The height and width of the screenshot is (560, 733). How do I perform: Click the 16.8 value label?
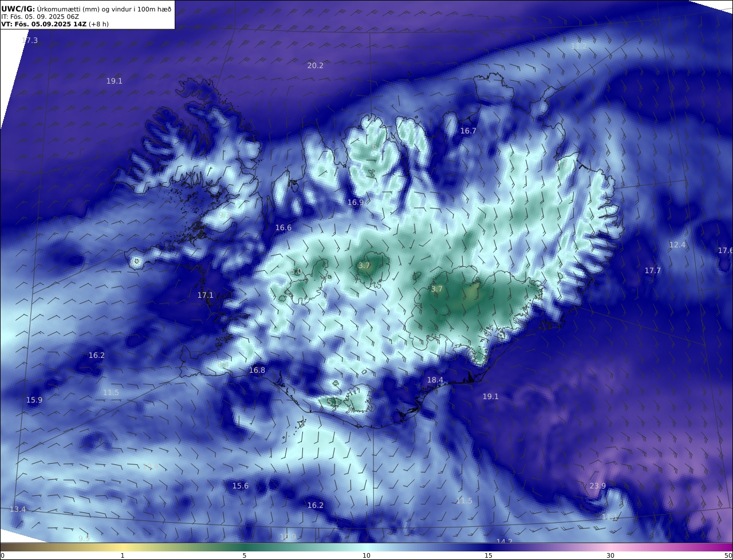pyautogui.click(x=257, y=370)
